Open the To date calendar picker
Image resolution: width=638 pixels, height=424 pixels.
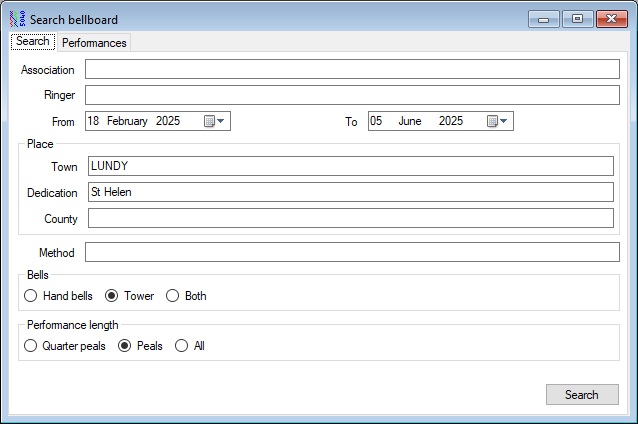498,121
